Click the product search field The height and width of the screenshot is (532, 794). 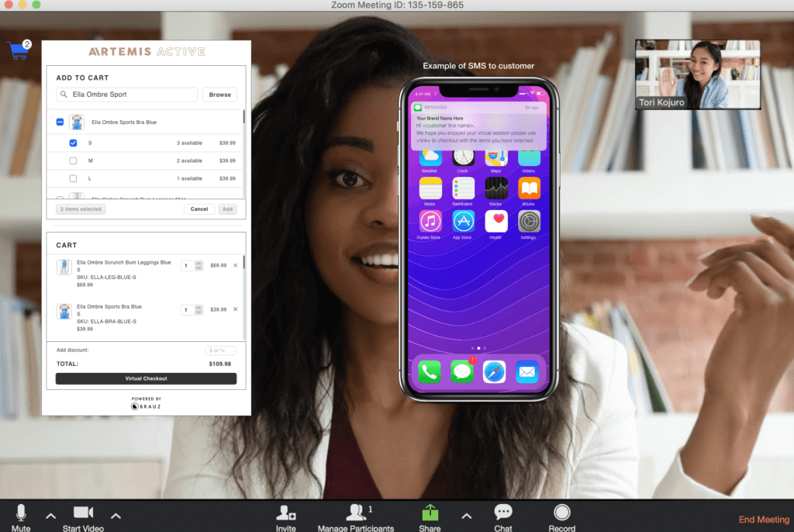point(126,95)
